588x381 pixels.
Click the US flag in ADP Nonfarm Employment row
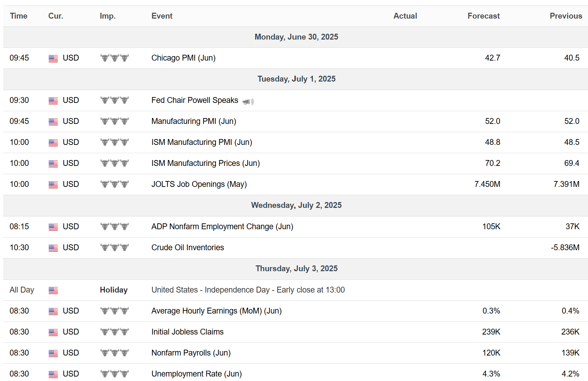(53, 227)
